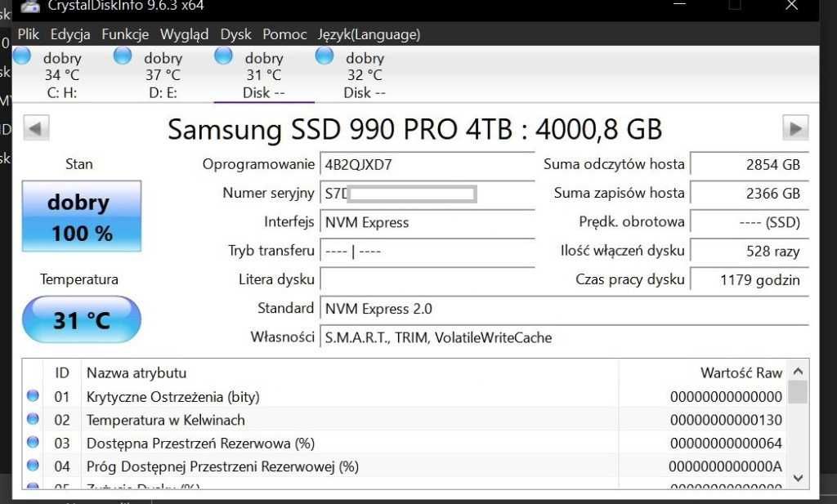Click the 528 razy power-on count
837x504 pixels.
(x=750, y=251)
